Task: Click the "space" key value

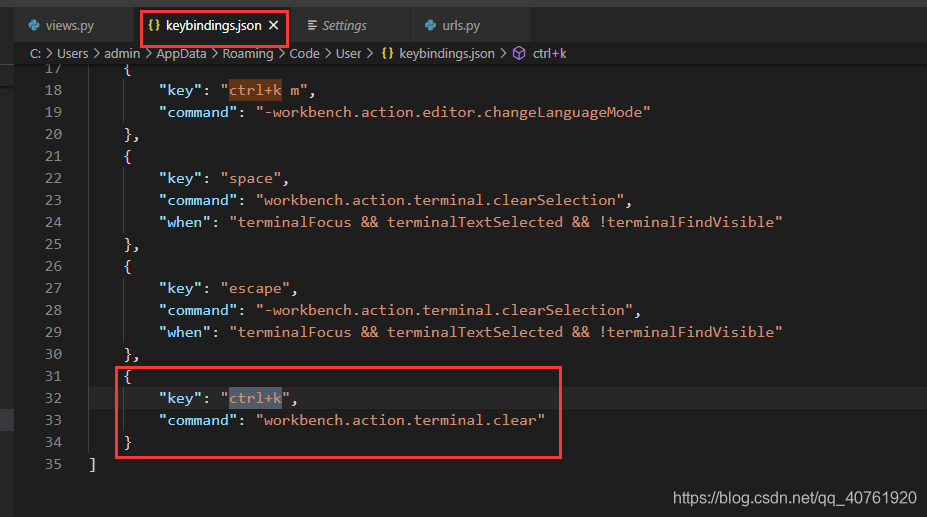Action: point(251,178)
